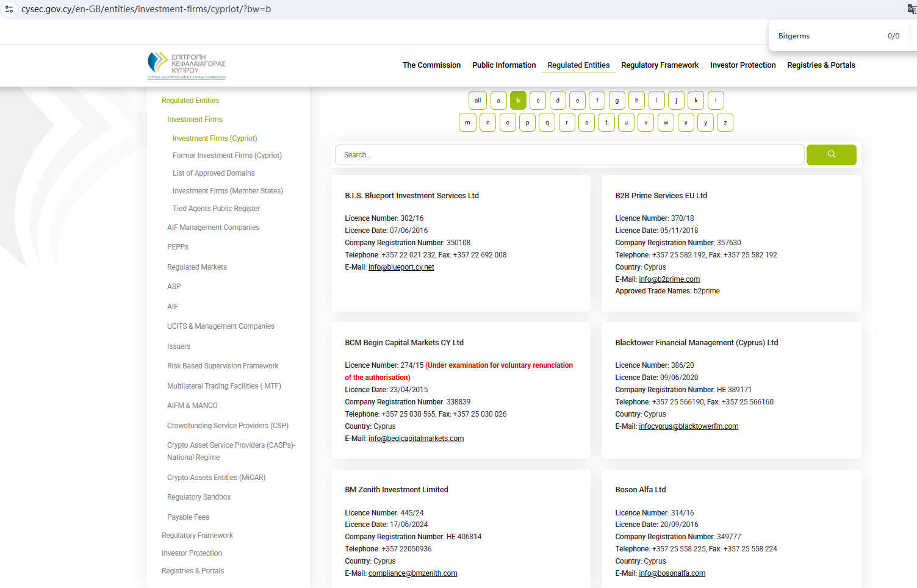Choose letter 'z' filter button
Image resolution: width=917 pixels, height=588 pixels.
tap(725, 123)
